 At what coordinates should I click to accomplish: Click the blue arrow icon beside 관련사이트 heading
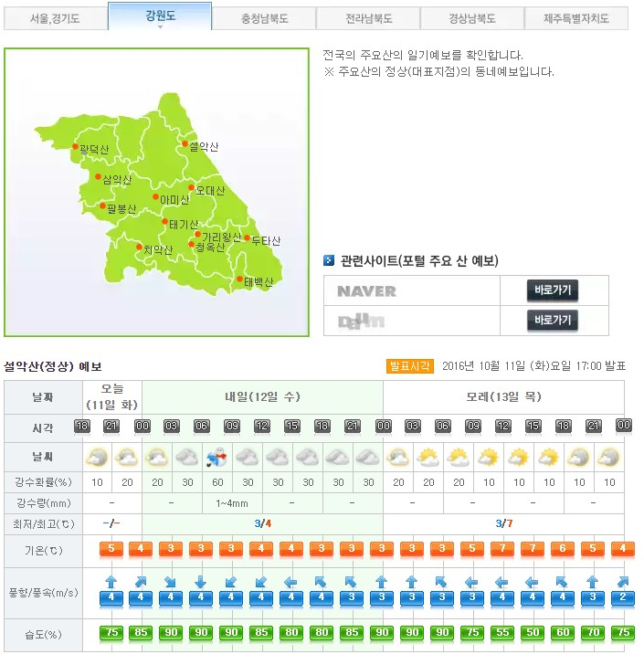[x=329, y=260]
